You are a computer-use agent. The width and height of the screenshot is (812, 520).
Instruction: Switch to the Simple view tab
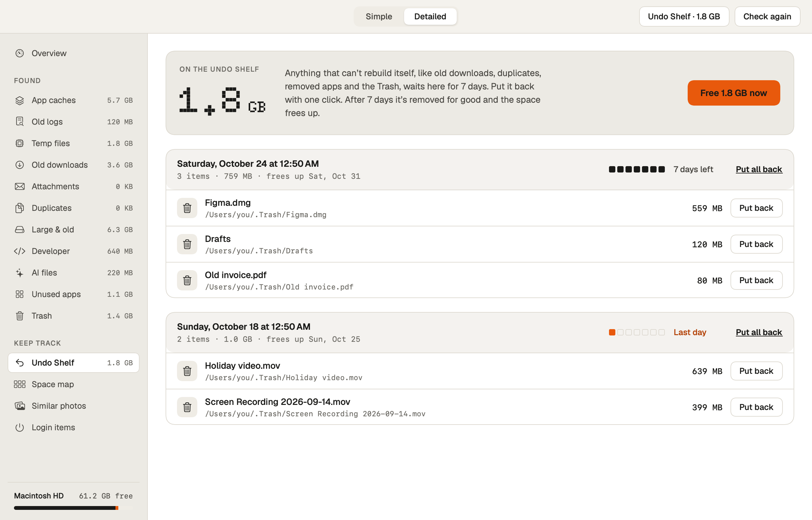tap(379, 16)
